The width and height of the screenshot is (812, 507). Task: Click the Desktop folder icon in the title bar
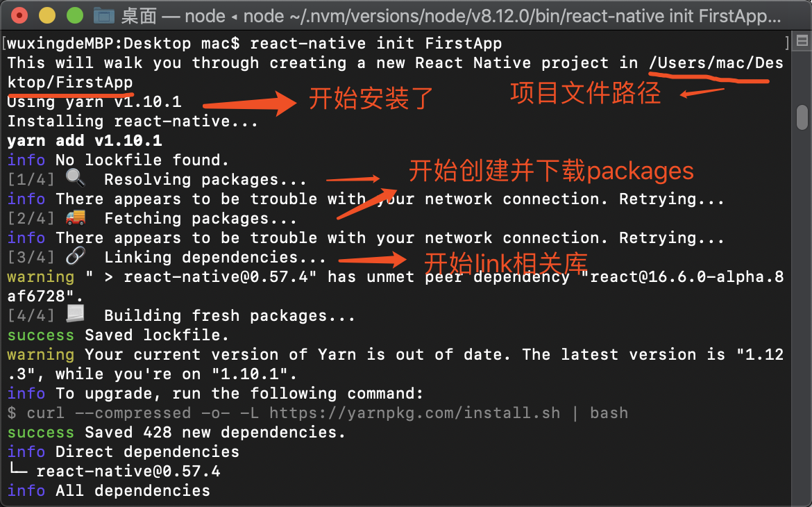click(105, 15)
